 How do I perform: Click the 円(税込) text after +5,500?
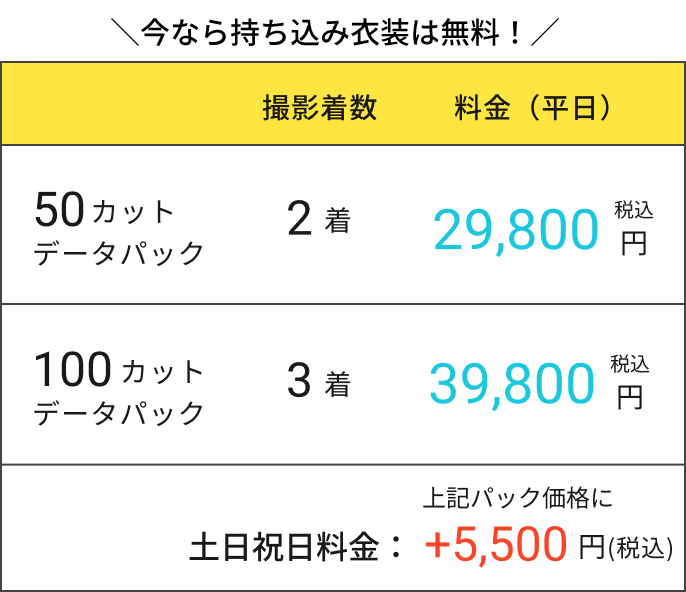[627, 547]
